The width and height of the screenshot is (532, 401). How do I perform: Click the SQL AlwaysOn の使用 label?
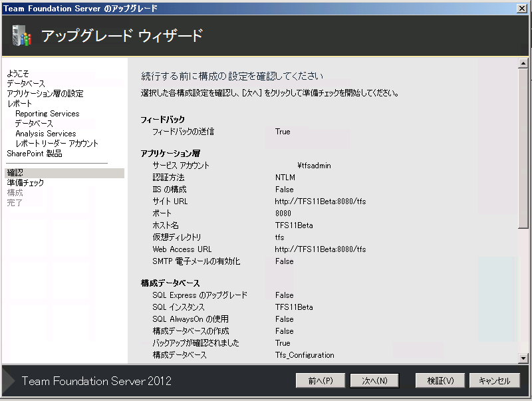click(190, 319)
